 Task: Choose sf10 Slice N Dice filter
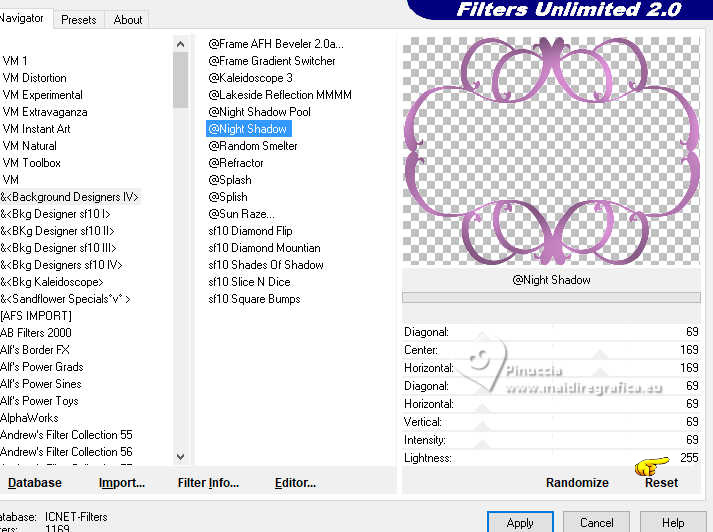249,282
